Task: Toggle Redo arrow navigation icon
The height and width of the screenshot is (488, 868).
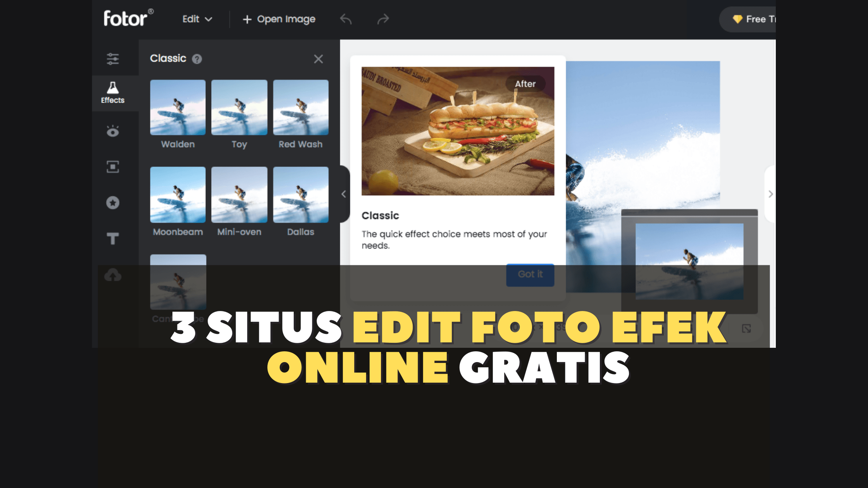Action: tap(384, 19)
